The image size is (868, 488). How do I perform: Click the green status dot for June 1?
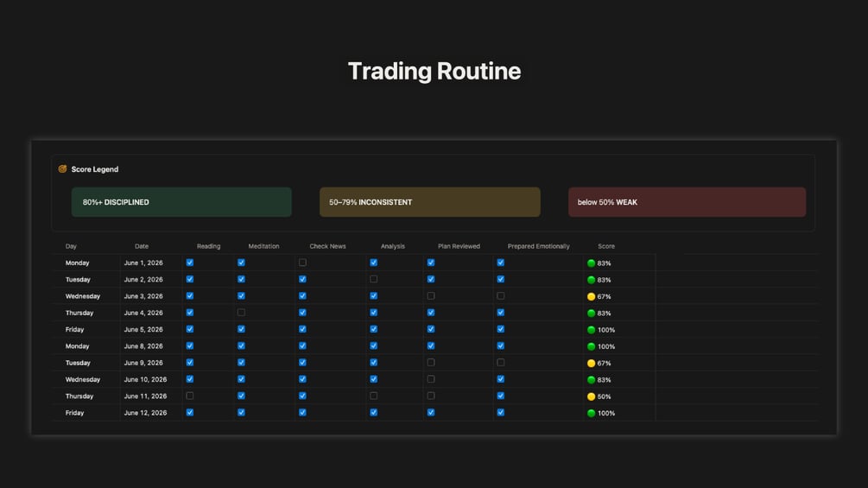(592, 263)
